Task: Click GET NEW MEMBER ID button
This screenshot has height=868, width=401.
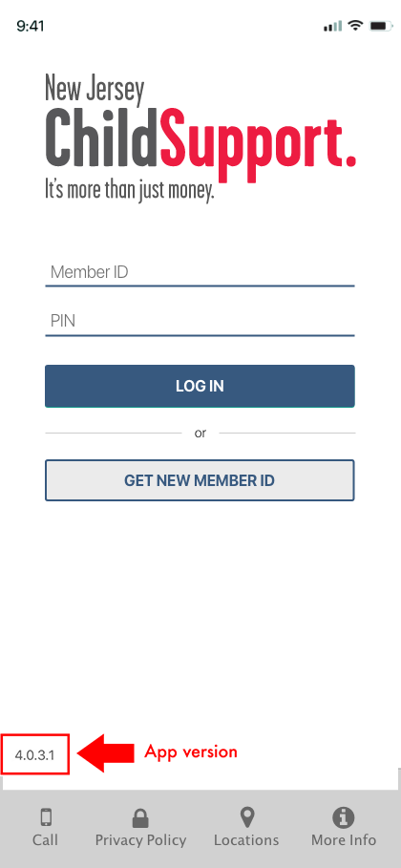Action: pos(200,480)
